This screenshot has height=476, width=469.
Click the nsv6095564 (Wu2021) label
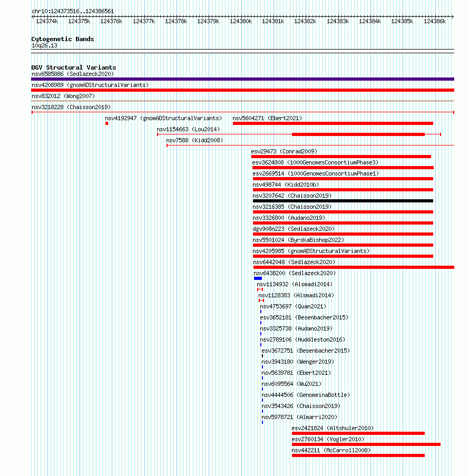pyautogui.click(x=291, y=384)
